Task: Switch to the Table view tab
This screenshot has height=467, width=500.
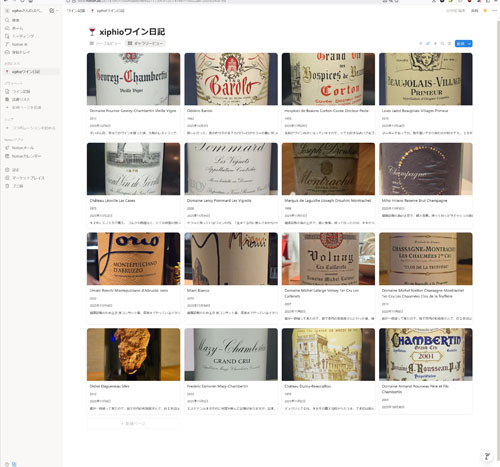Action: pyautogui.click(x=105, y=43)
